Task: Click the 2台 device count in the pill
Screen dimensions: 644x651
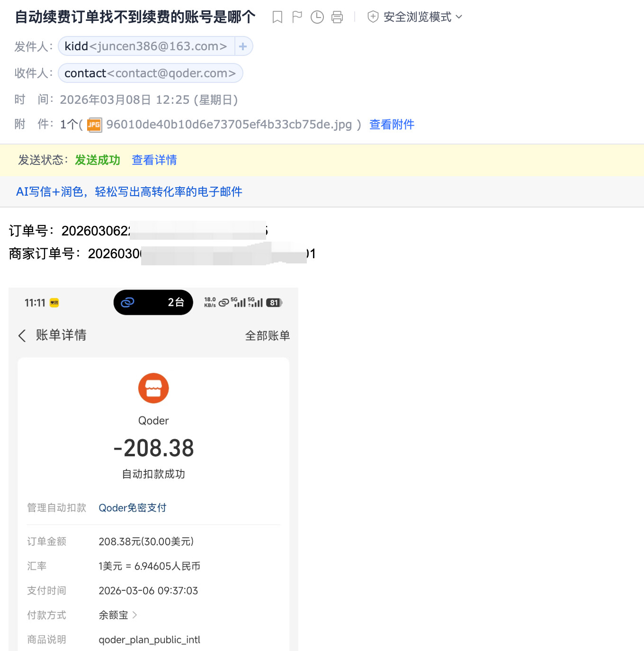Action: (x=176, y=302)
